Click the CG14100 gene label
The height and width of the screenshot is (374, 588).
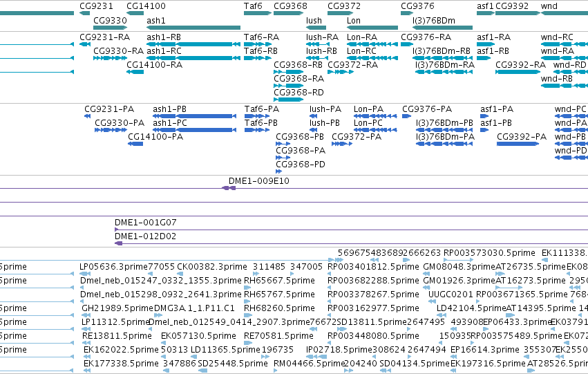pos(146,6)
